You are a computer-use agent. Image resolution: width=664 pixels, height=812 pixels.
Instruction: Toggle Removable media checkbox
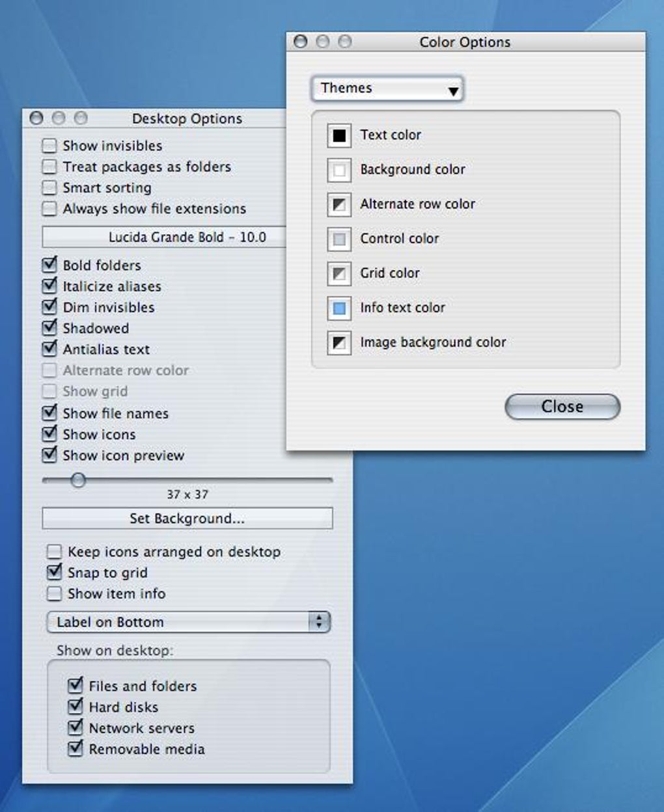tap(76, 748)
